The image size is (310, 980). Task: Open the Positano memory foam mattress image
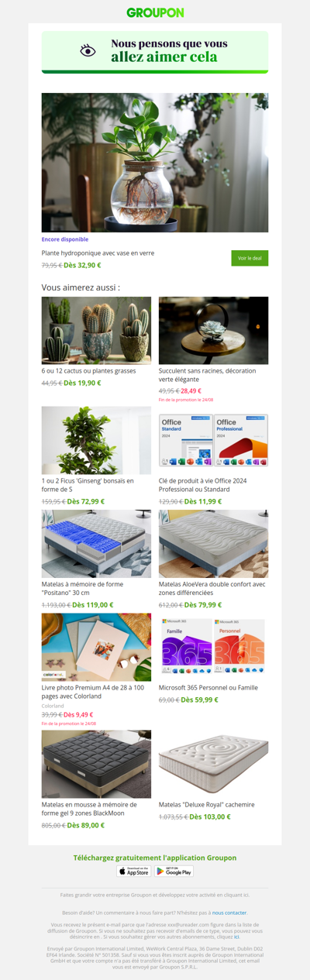click(x=96, y=543)
